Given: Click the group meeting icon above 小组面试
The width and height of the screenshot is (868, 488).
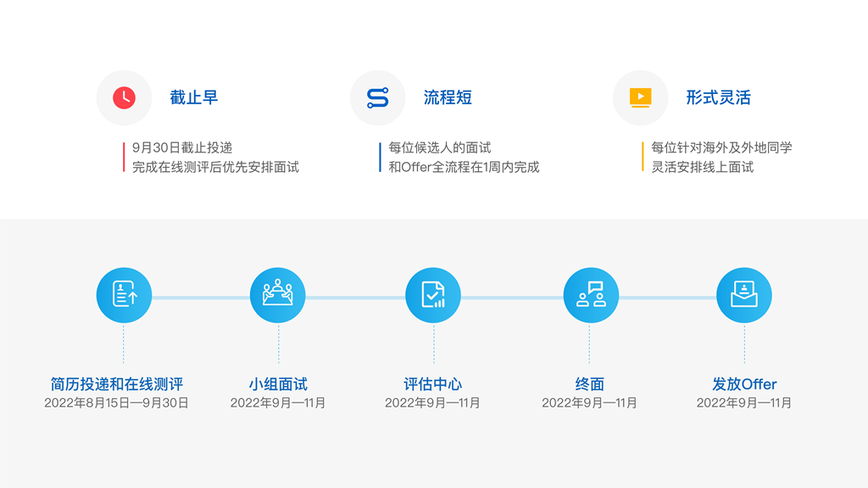Looking at the screenshot, I should [x=277, y=294].
